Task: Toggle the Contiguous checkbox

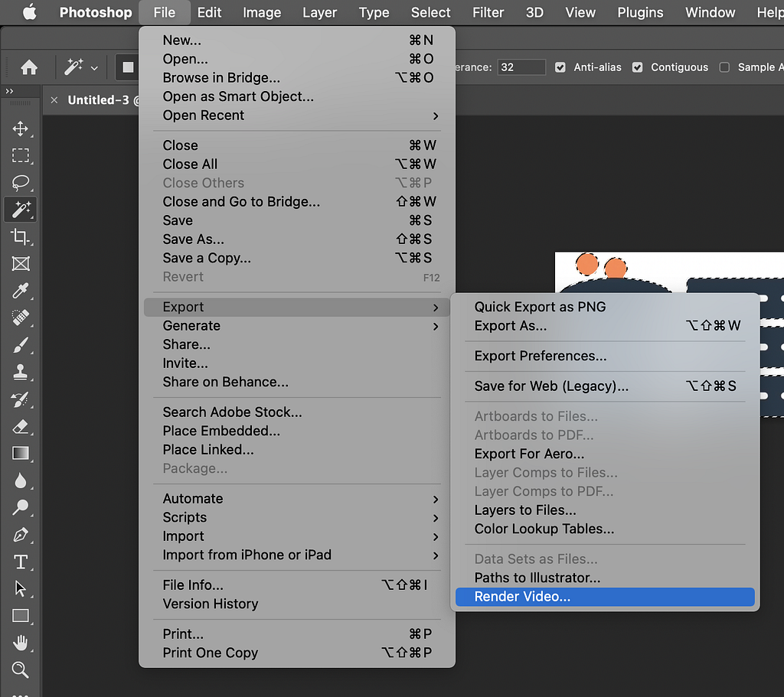Action: [x=637, y=67]
